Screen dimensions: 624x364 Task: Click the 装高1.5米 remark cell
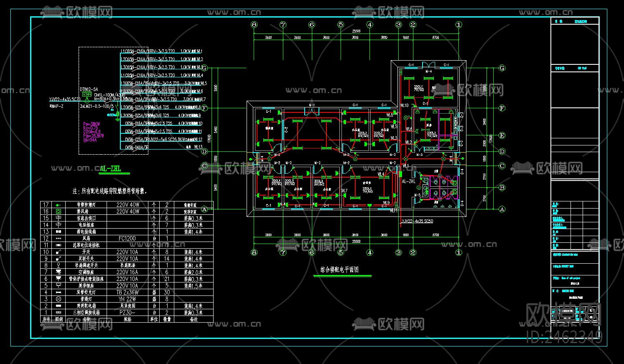click(x=193, y=285)
